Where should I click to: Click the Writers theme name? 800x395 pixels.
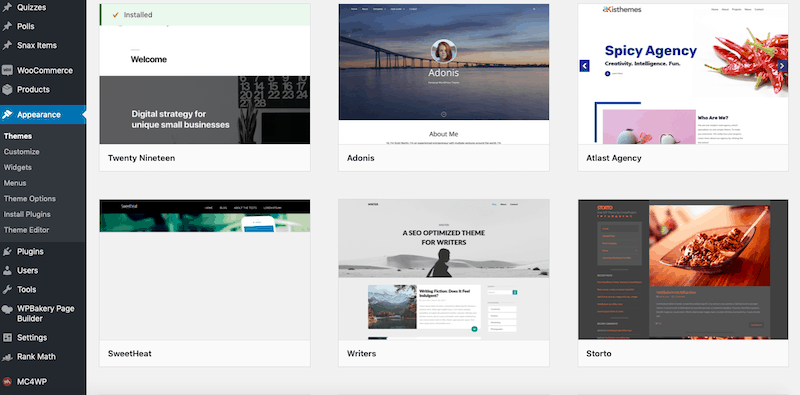[362, 353]
